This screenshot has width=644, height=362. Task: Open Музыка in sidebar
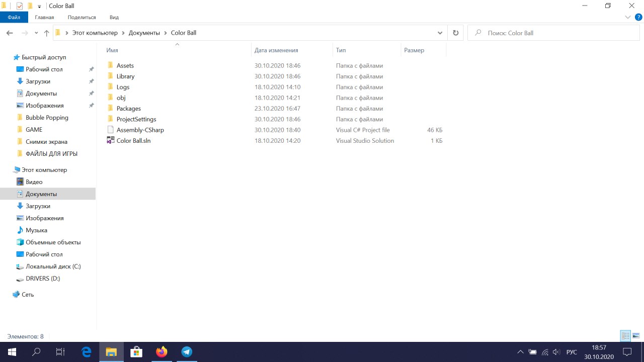[x=36, y=230]
